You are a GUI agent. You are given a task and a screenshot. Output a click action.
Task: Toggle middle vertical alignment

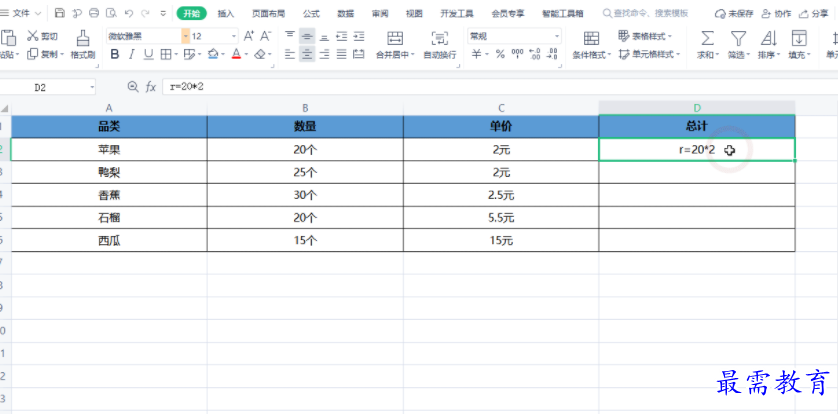(307, 36)
